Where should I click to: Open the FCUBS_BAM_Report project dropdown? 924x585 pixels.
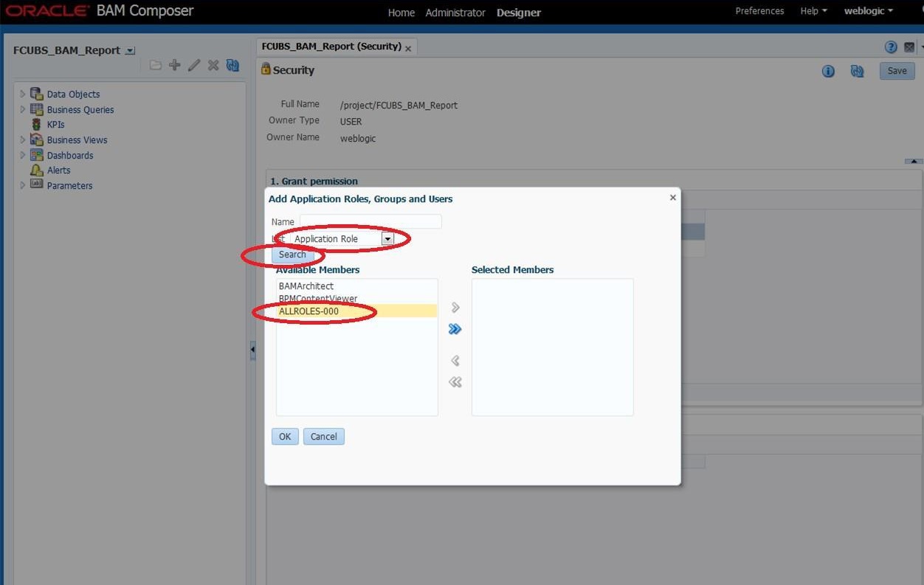point(131,51)
